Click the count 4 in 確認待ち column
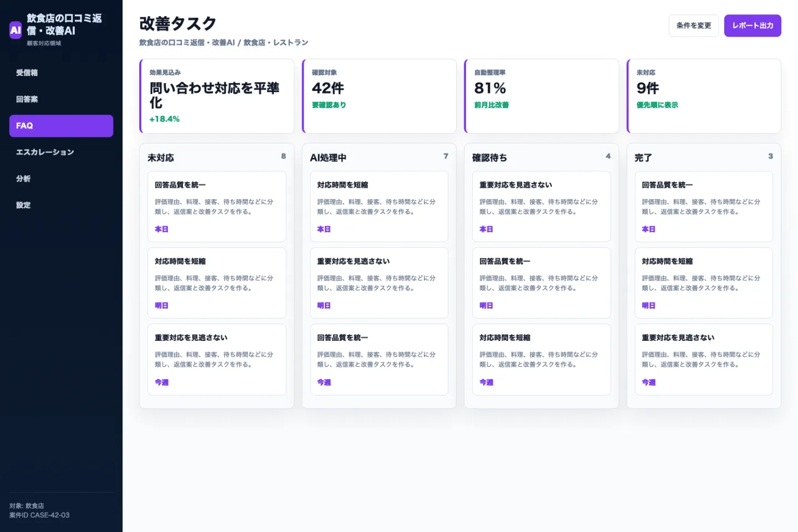The height and width of the screenshot is (532, 798). click(x=608, y=156)
